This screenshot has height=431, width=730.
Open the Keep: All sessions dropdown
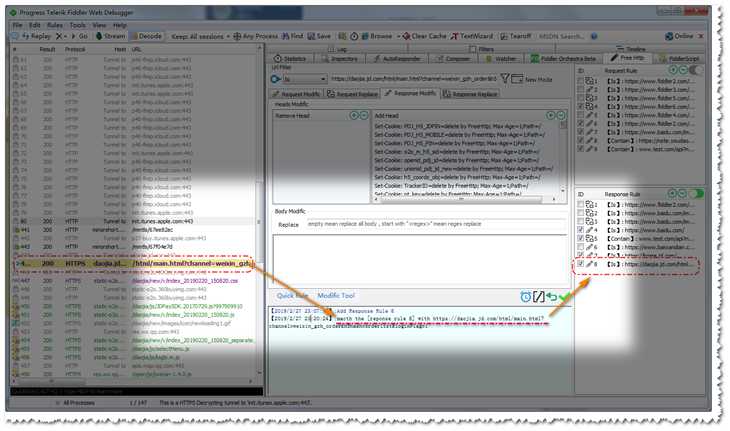[x=200, y=36]
